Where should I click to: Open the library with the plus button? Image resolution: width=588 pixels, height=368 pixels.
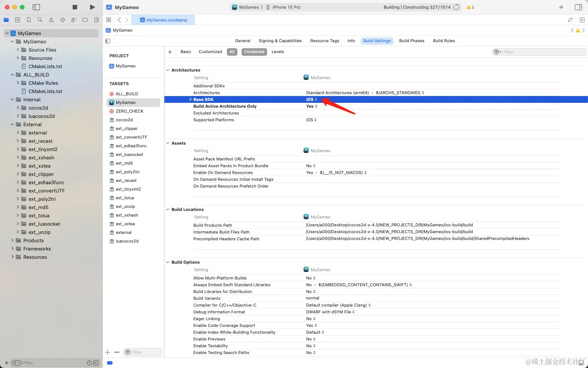(561, 7)
